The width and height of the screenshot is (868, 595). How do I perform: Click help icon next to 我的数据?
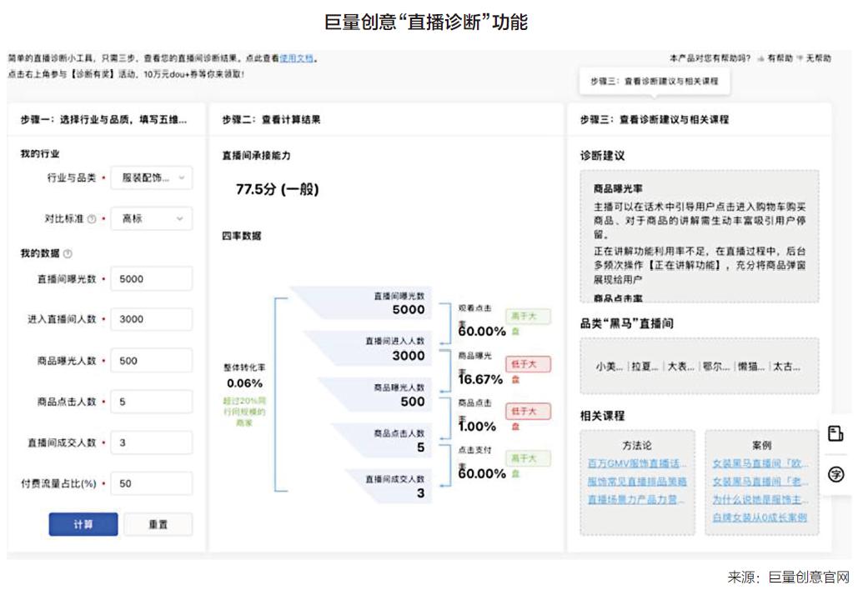tap(68, 253)
